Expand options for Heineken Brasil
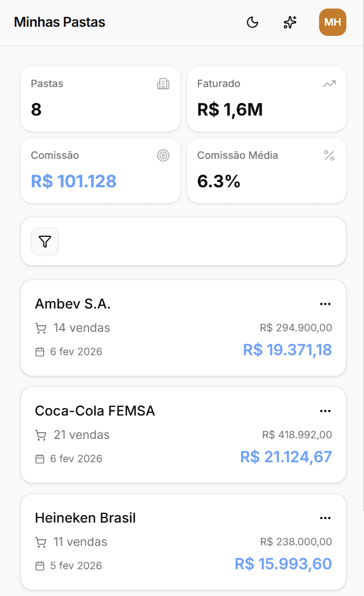 (325, 517)
